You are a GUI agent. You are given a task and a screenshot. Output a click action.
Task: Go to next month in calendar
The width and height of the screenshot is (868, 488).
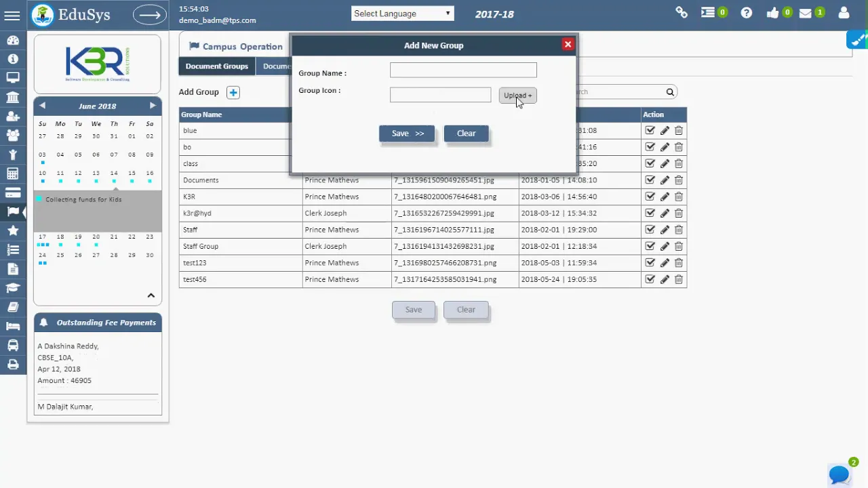click(153, 106)
